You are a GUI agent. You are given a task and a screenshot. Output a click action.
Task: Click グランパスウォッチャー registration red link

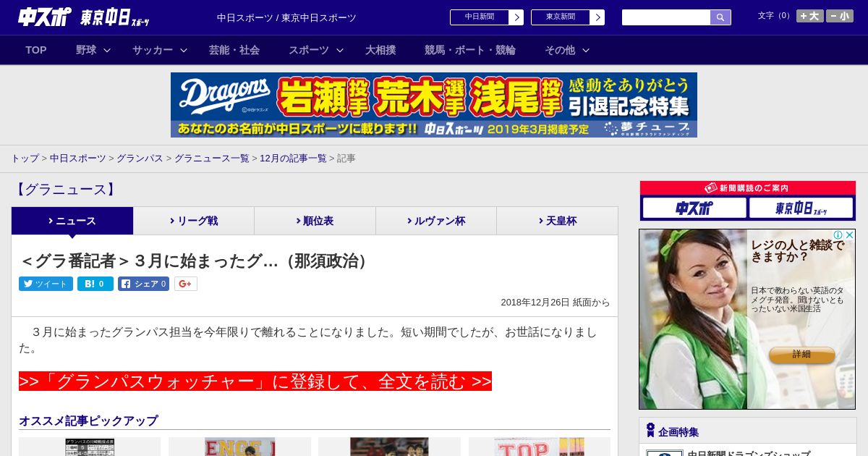coord(255,381)
